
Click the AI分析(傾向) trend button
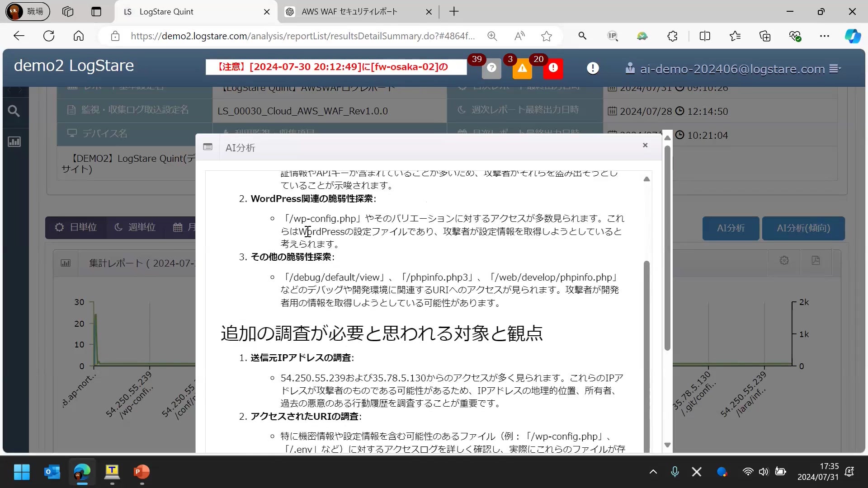(x=803, y=228)
